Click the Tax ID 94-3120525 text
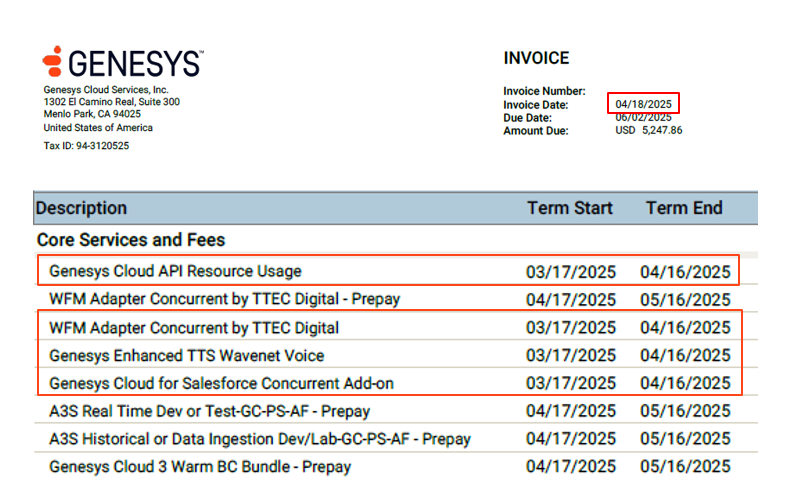Viewport: 790px width, 495px height. (x=86, y=146)
